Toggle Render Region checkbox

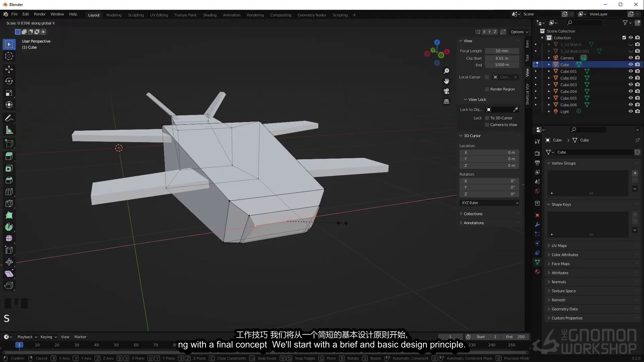point(487,89)
